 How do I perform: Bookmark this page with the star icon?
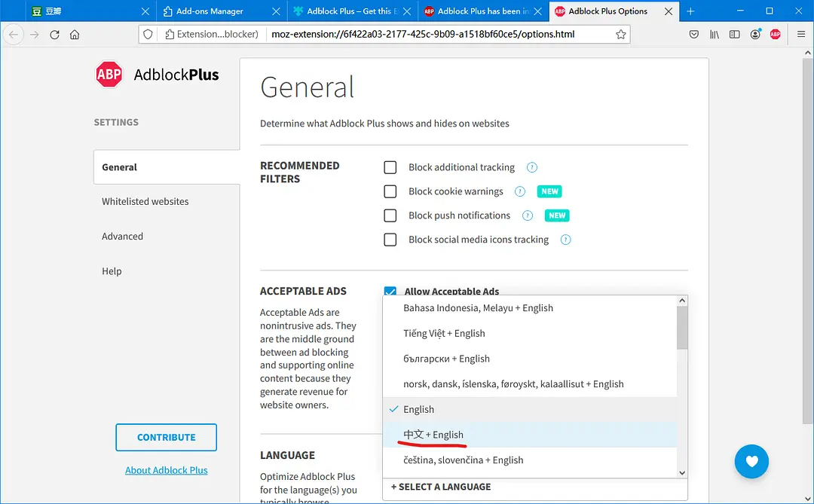click(x=620, y=35)
